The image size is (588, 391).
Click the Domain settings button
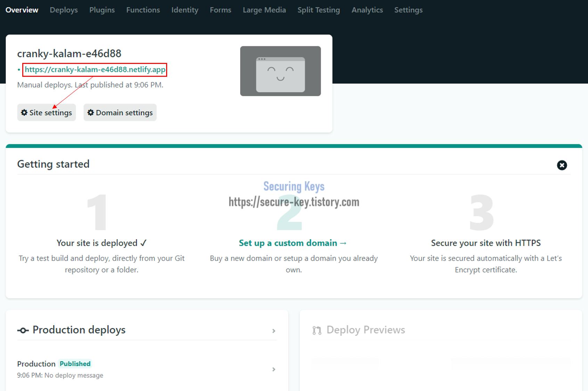tap(120, 113)
